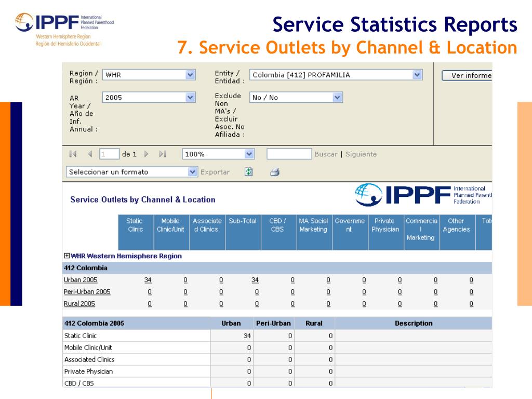Click Private Physician row in detail table
The image size is (532, 399).
pos(277,371)
